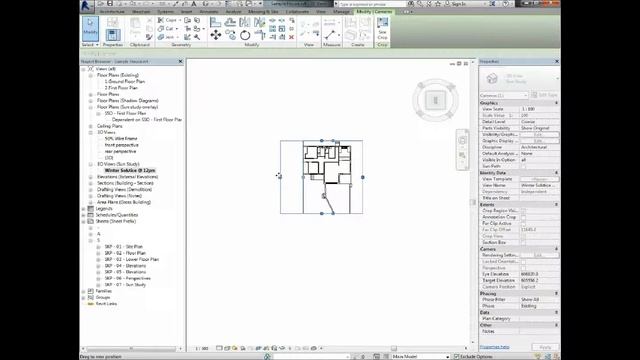The width and height of the screenshot is (640, 360).
Task: Click the ViewCube top face
Action: 435,100
